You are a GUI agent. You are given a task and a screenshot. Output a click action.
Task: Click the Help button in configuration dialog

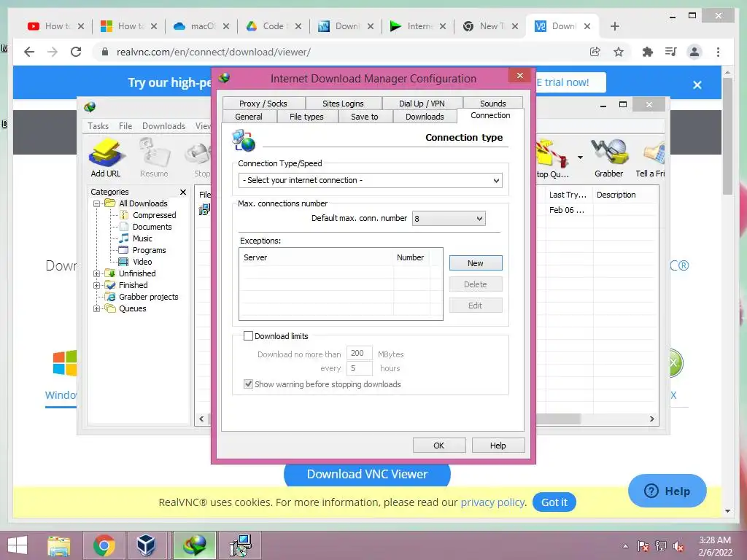click(498, 446)
